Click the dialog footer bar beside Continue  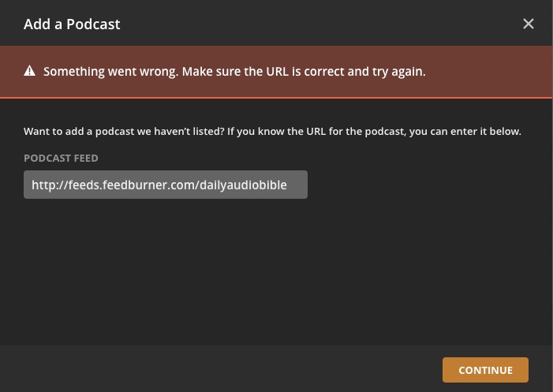coord(237,369)
